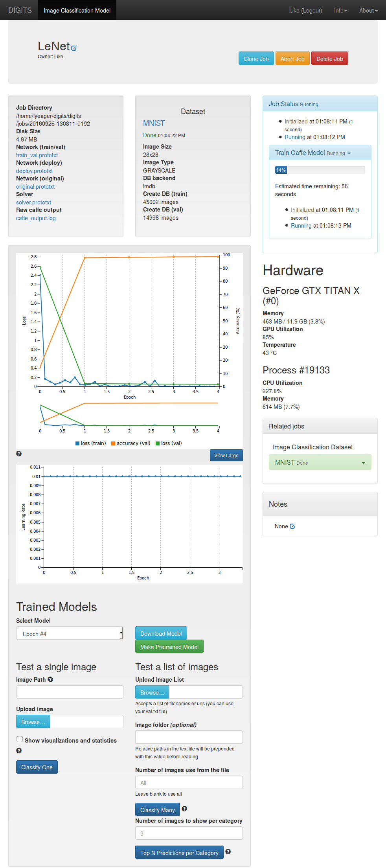Image resolution: width=386 pixels, height=868 pixels.
Task: Click the edit icon next to LeNet
Action: point(74,48)
